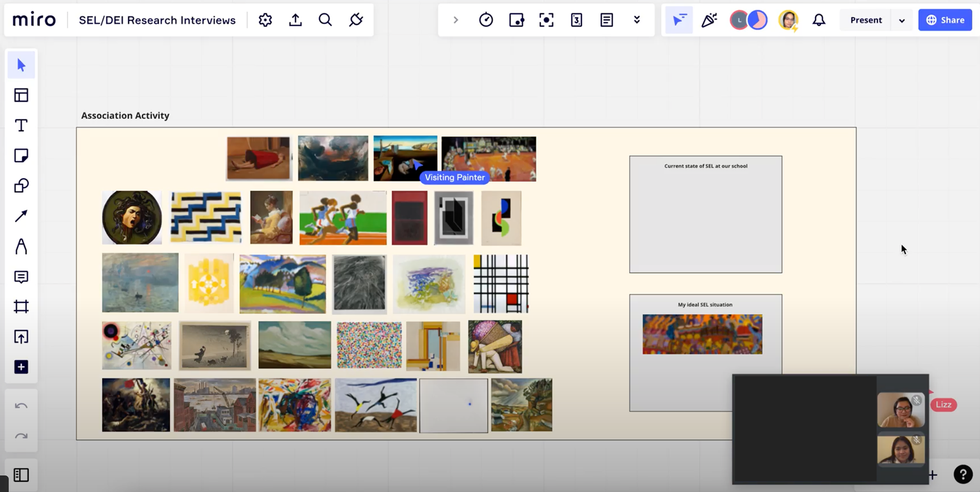The image size is (980, 492).
Task: Select the cursor tool in left toolbar
Action: [x=21, y=65]
